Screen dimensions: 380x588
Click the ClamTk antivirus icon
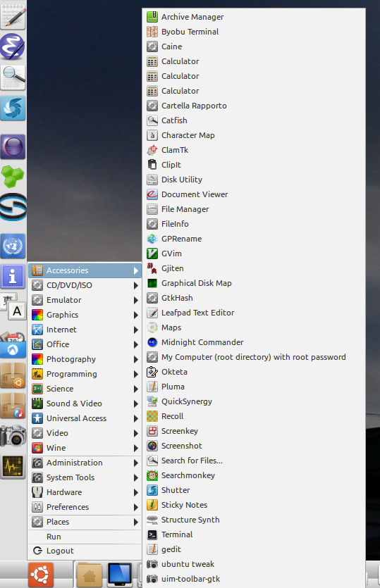point(152,150)
